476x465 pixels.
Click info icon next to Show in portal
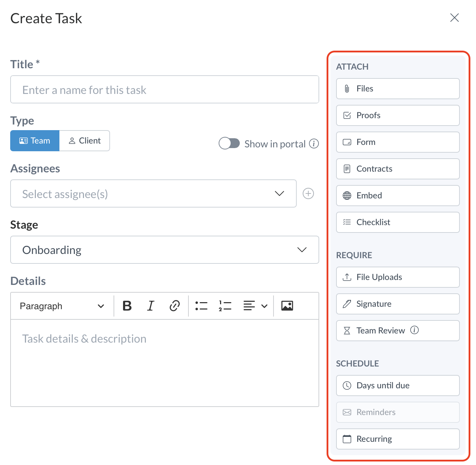pyautogui.click(x=314, y=144)
